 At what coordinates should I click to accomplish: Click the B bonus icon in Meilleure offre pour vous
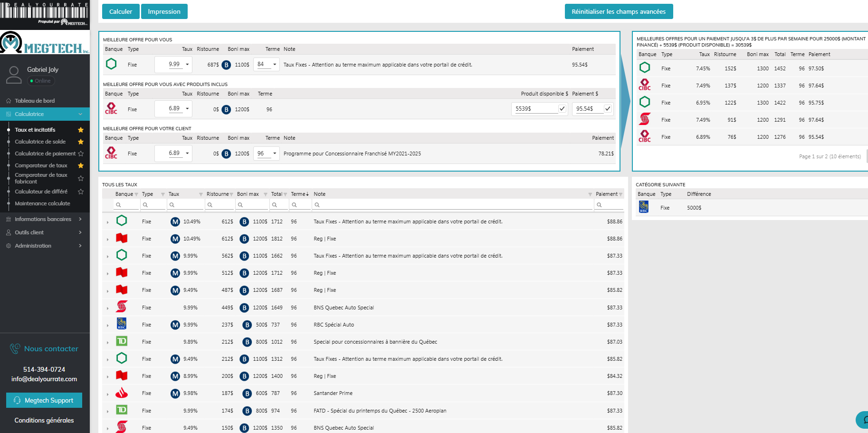pyautogui.click(x=227, y=65)
